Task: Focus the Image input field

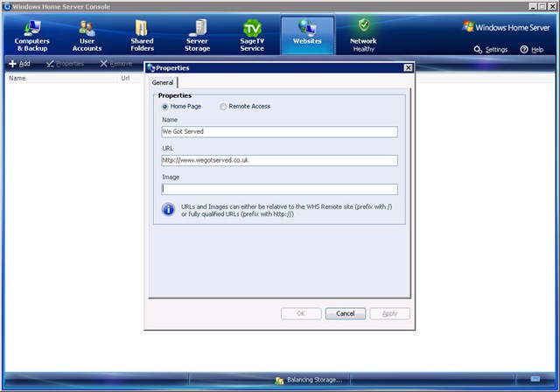Action: click(279, 189)
